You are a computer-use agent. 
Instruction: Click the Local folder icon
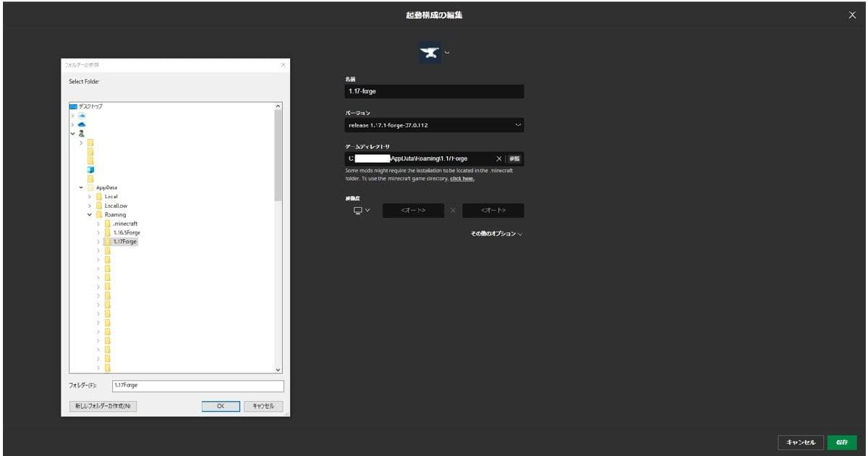pyautogui.click(x=98, y=196)
